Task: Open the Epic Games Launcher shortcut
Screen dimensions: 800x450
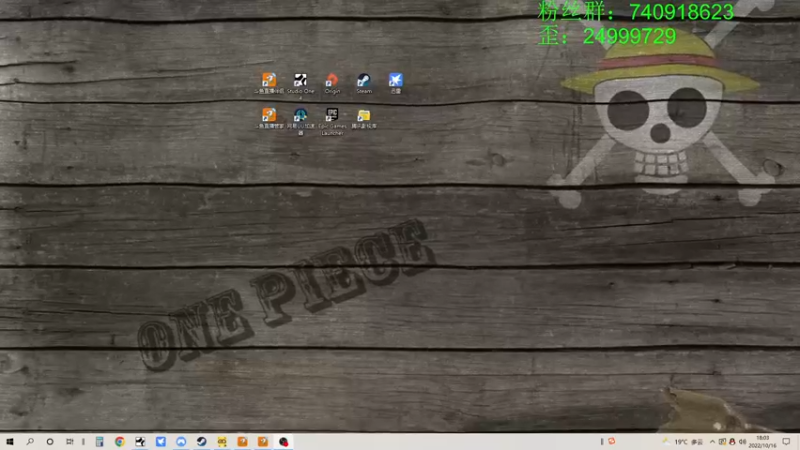Action: pyautogui.click(x=332, y=121)
